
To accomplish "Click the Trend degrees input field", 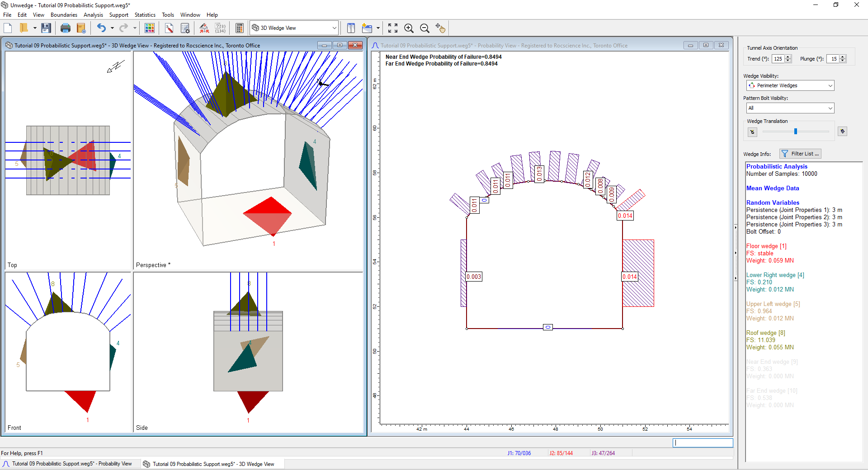I will click(x=778, y=59).
